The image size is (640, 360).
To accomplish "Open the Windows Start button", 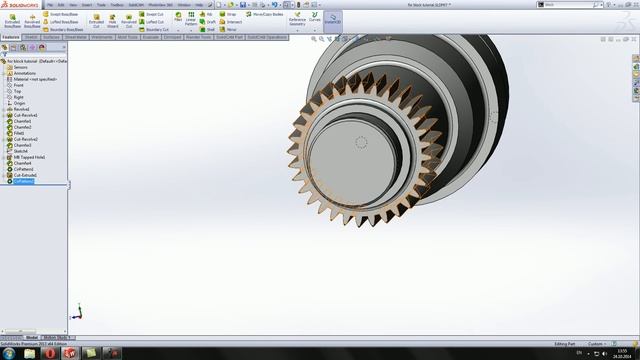I will (x=9, y=353).
